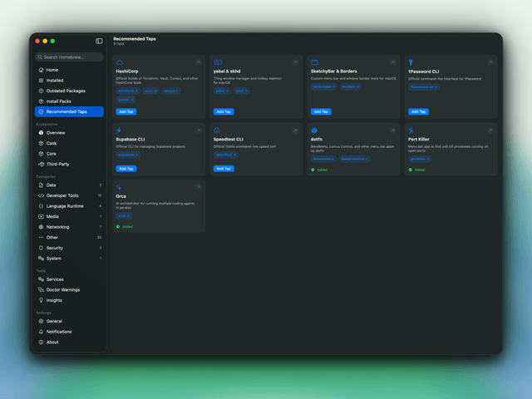
Task: Click the borders package tag
Action: click(351, 86)
